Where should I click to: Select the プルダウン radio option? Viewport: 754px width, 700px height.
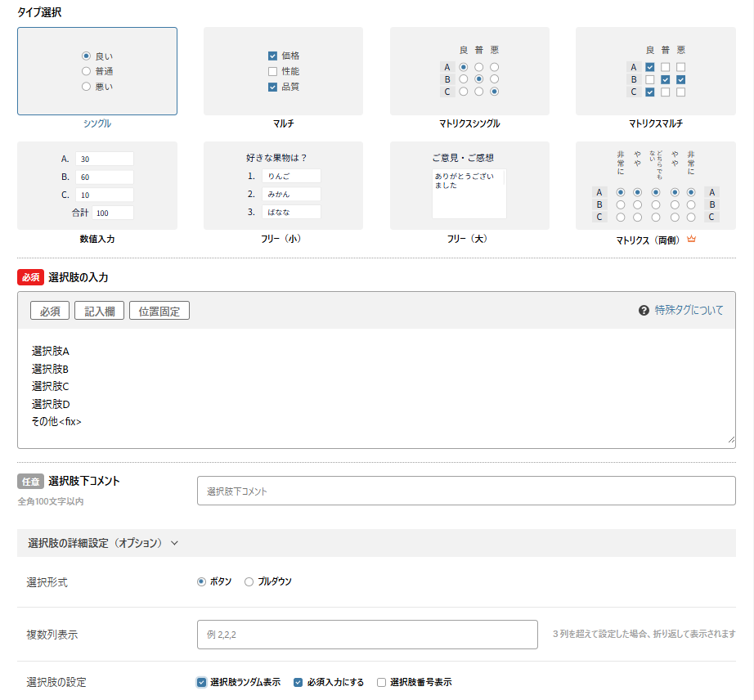249,582
